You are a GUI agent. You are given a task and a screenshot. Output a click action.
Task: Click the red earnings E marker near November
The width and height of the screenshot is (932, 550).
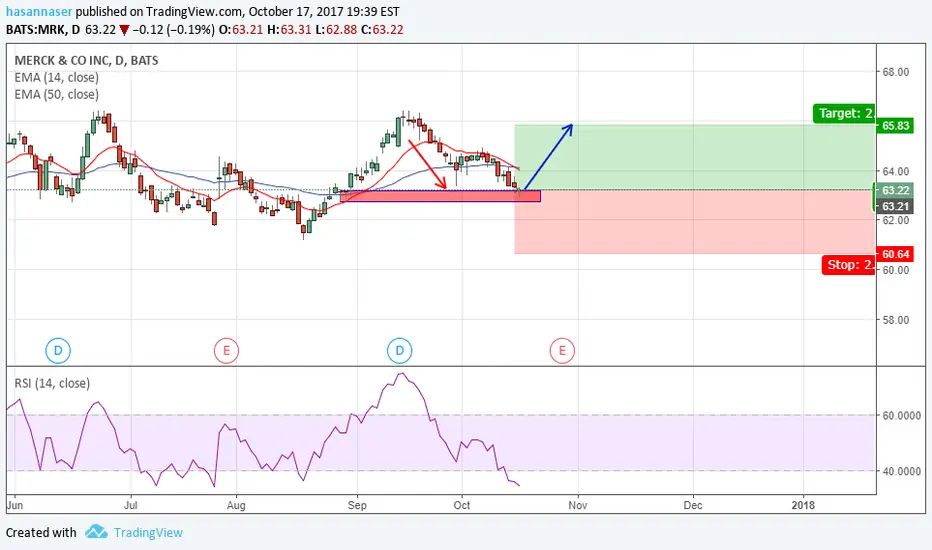[x=562, y=350]
